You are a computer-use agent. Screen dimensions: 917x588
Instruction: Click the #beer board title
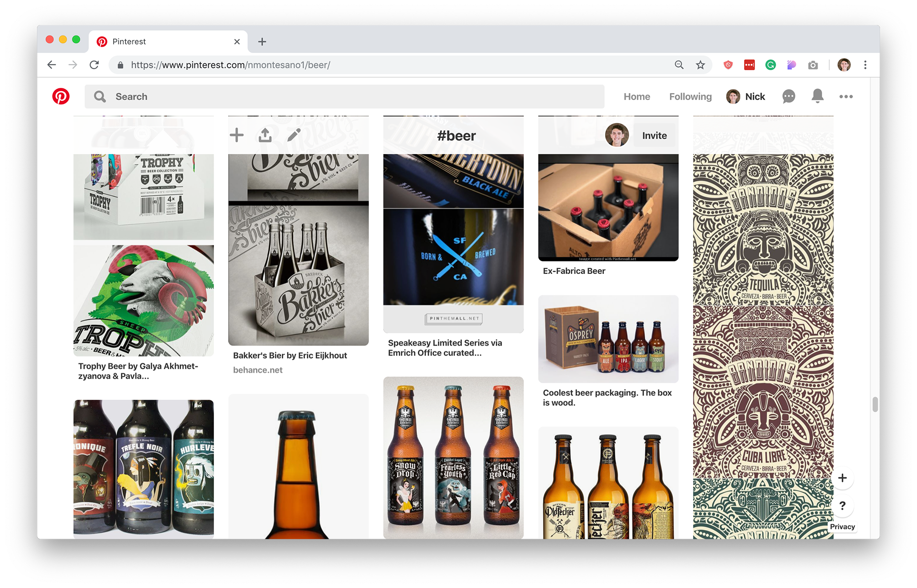457,136
